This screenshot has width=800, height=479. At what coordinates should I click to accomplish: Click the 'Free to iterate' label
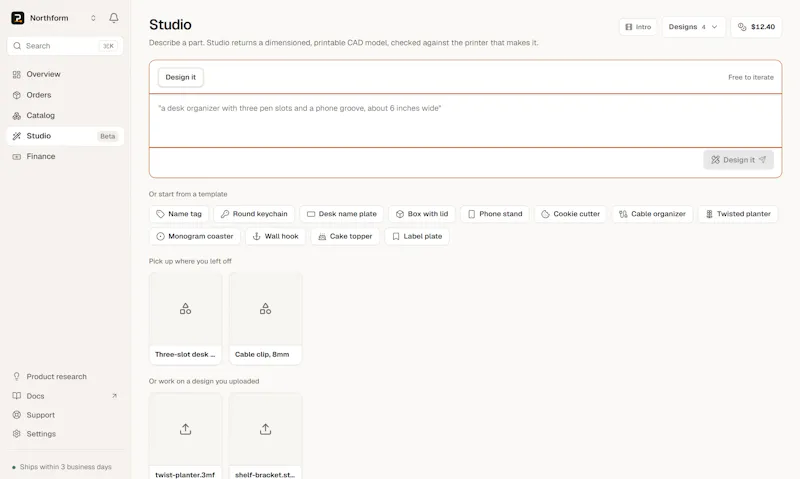pyautogui.click(x=751, y=78)
